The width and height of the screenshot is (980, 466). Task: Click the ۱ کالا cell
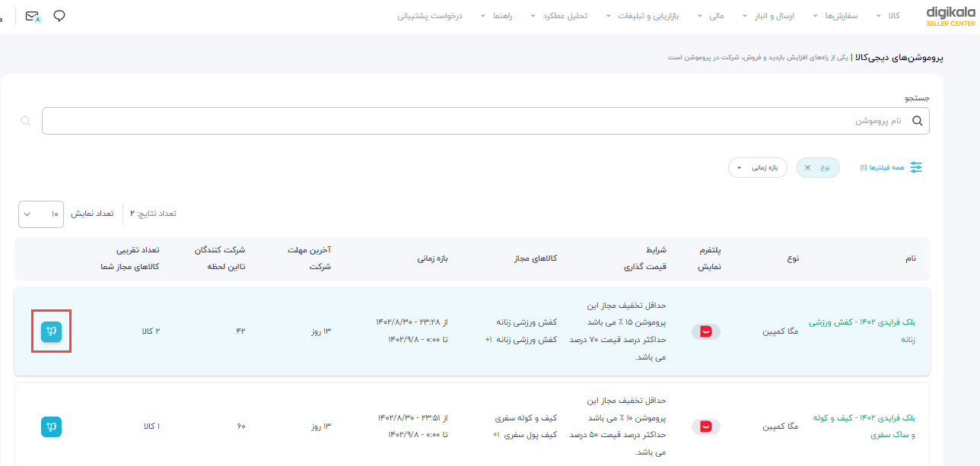[x=151, y=426]
